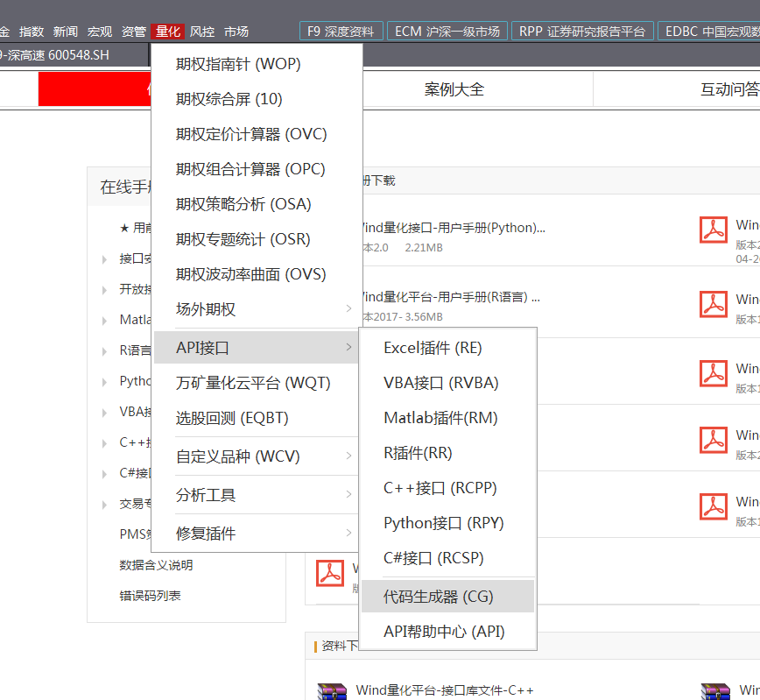Choose Python接口 (RPY) in the submenu
Image resolution: width=760 pixels, height=700 pixels.
(443, 523)
